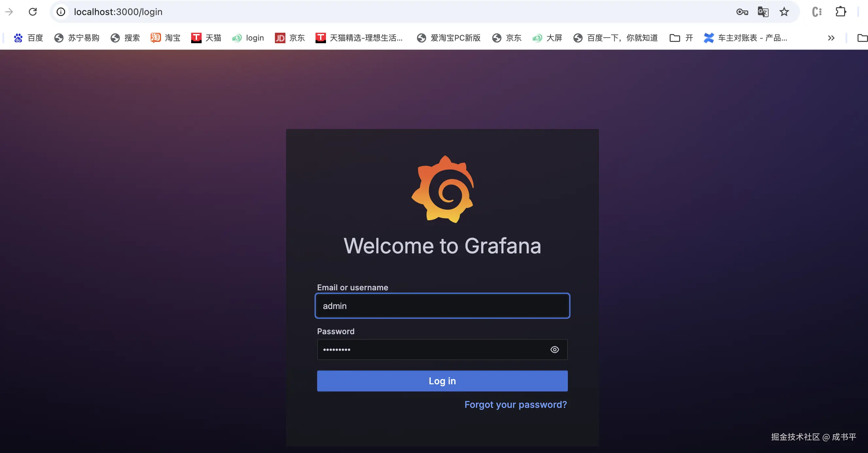This screenshot has height=453, width=868.
Task: Open the 开 bookmarks folder
Action: tap(681, 38)
